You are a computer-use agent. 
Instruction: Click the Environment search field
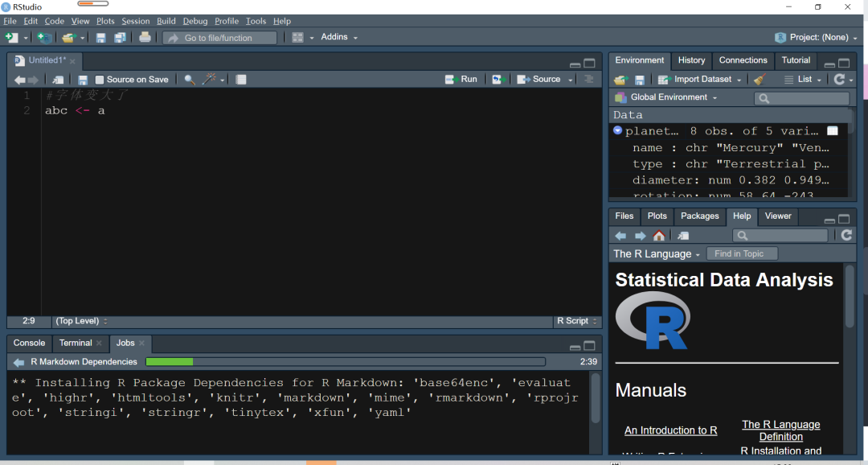point(801,98)
